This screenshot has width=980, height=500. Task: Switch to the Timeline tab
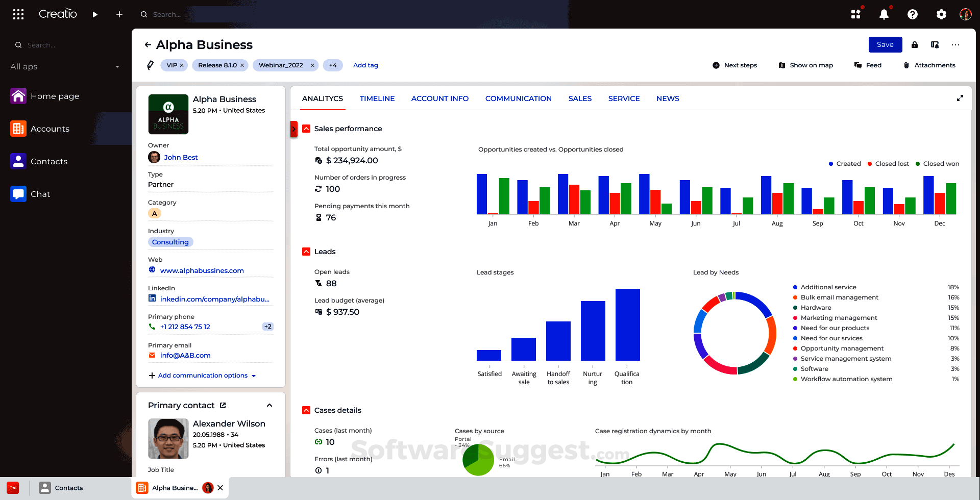(377, 98)
